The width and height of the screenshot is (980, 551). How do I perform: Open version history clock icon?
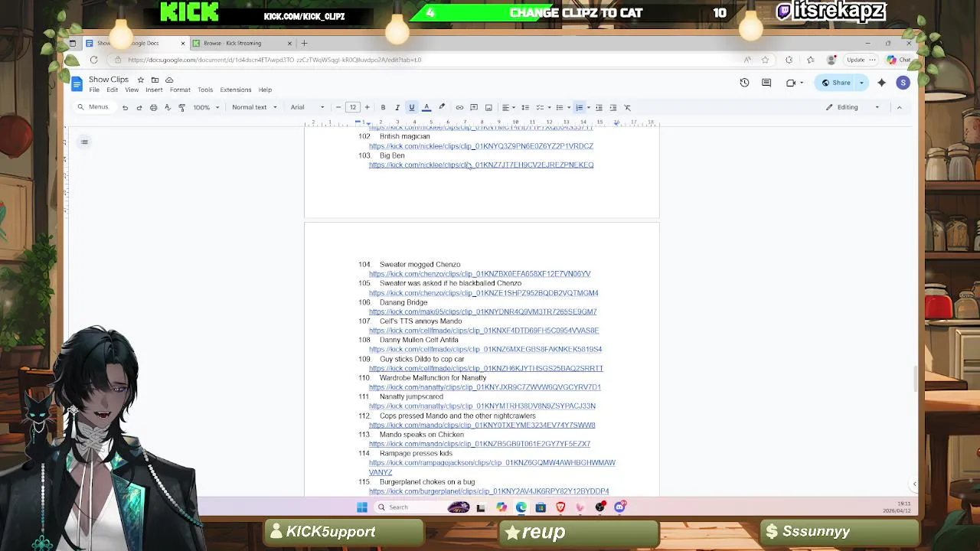744,83
